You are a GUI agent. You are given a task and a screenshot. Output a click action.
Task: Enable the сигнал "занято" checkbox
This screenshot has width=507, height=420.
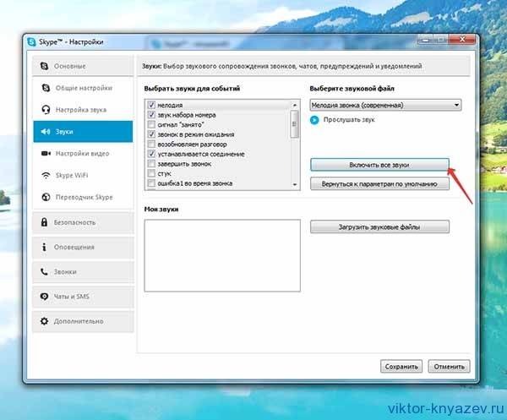pyautogui.click(x=151, y=124)
